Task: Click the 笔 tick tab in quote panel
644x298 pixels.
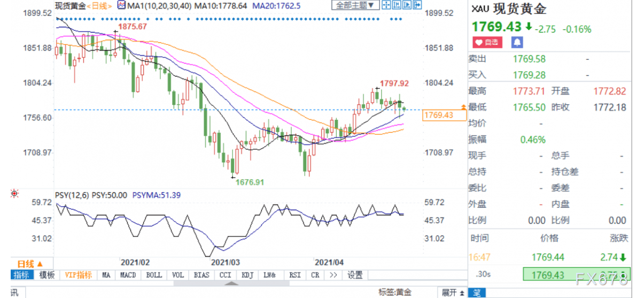Action: (476, 293)
